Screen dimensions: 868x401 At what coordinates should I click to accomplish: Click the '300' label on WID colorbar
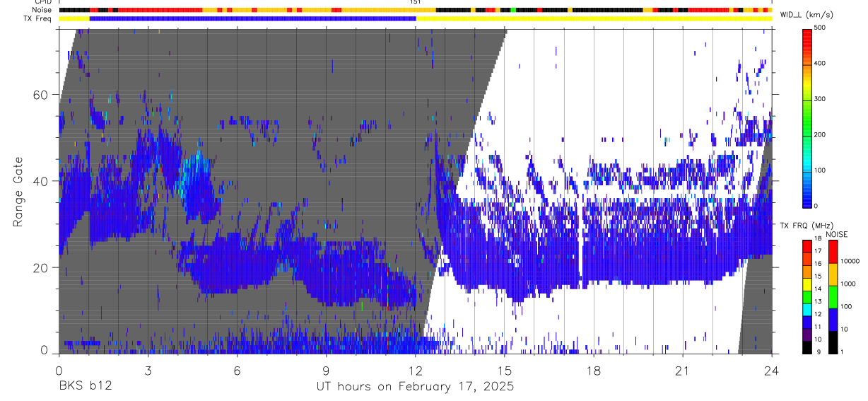coord(820,99)
